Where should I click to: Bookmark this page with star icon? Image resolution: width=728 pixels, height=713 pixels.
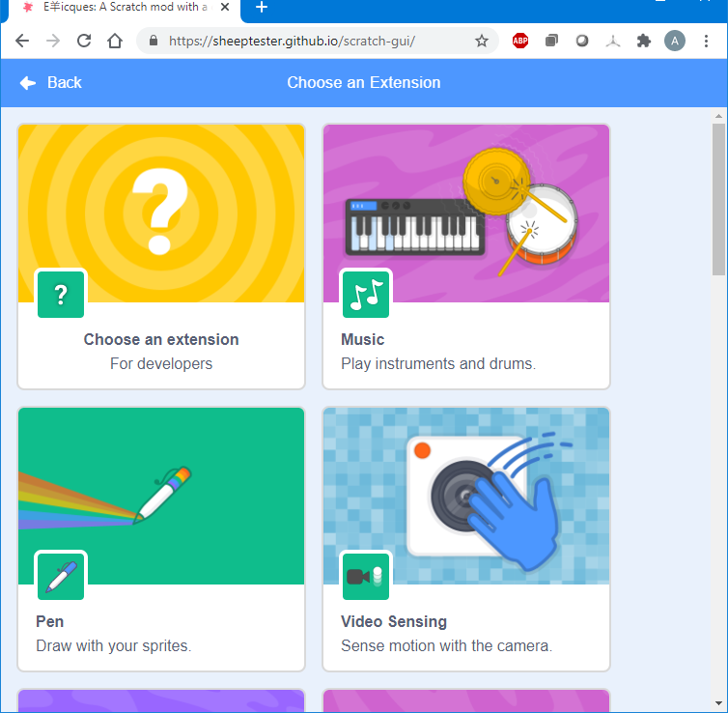point(482,41)
